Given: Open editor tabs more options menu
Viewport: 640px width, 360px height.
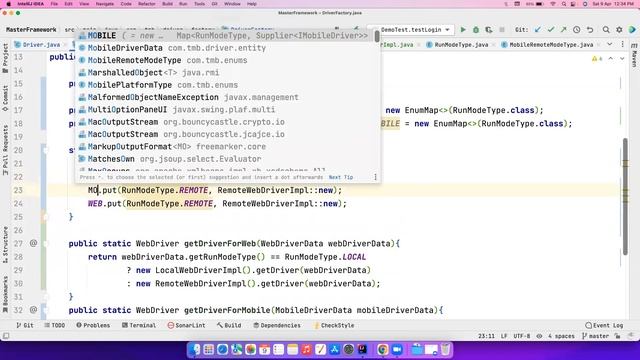Looking at the screenshot, I should pyautogui.click(x=622, y=44).
